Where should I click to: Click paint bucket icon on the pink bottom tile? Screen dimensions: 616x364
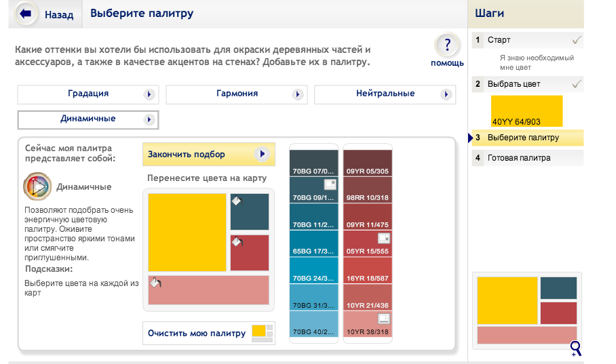point(155,283)
